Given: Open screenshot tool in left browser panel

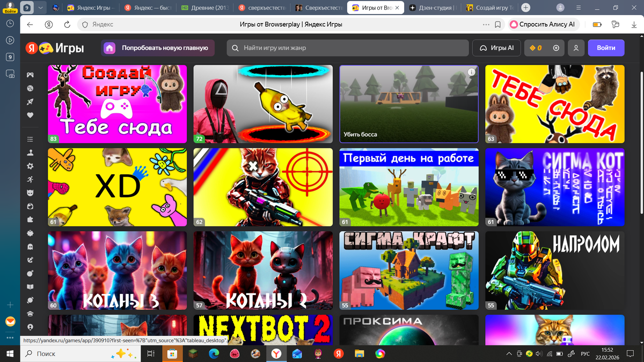Looking at the screenshot, I should (x=10, y=74).
